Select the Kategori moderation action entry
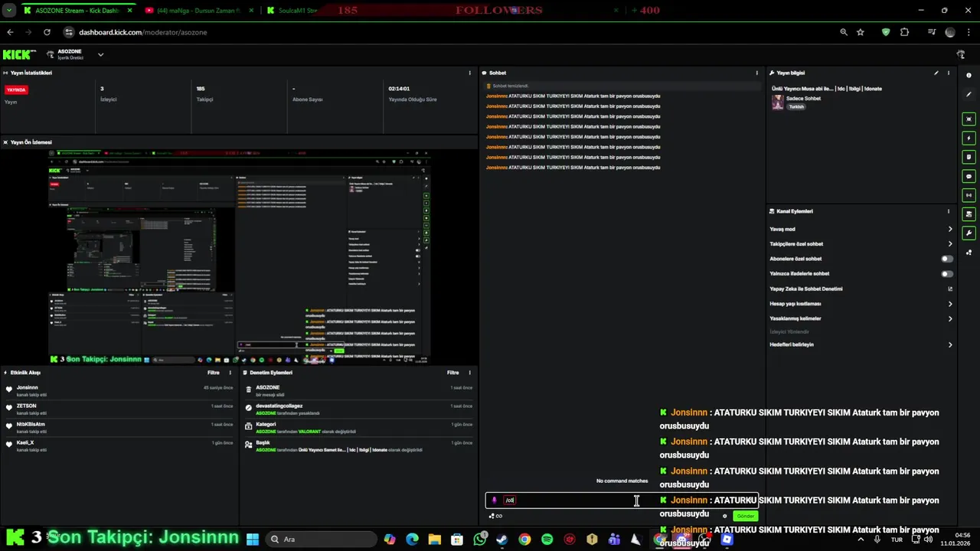The width and height of the screenshot is (980, 551). 358,427
